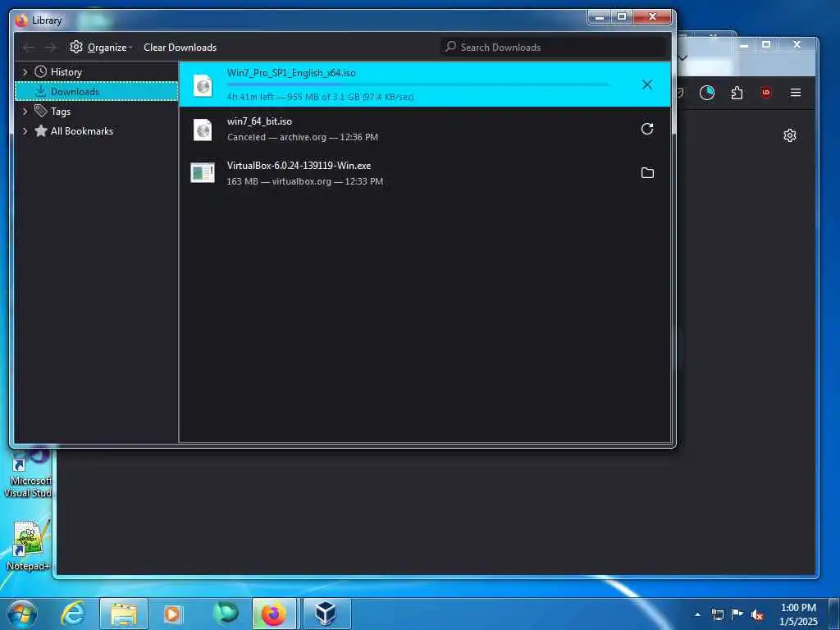Close the Library window

coord(652,16)
